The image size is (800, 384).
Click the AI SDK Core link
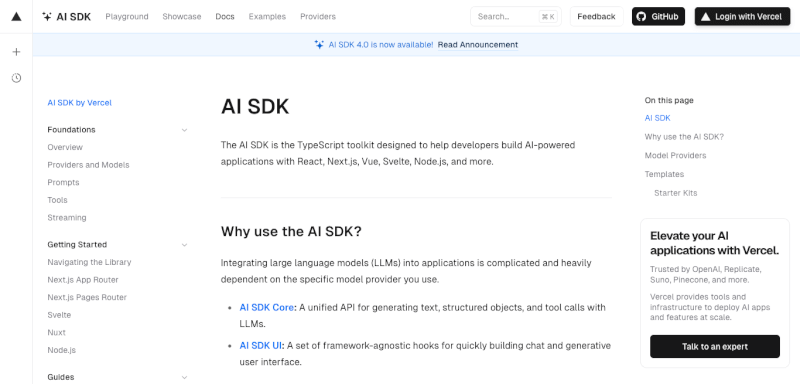click(266, 308)
